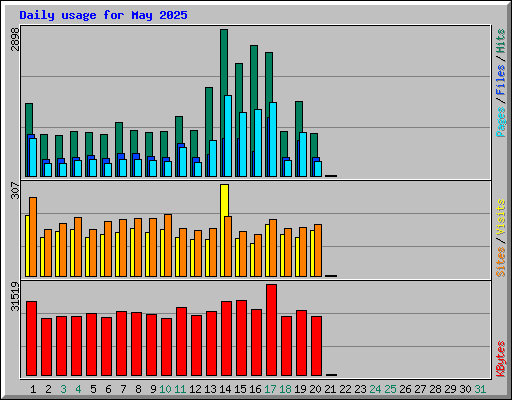Click the yellow Visits bar on day 17
The height and width of the screenshot is (400, 512).
267,250
